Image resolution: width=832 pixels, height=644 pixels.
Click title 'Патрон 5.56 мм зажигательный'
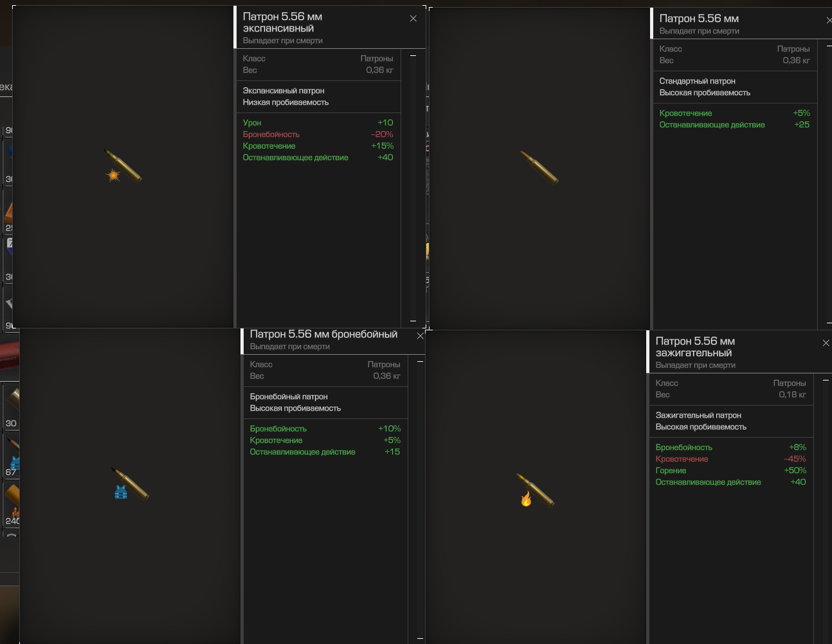695,347
